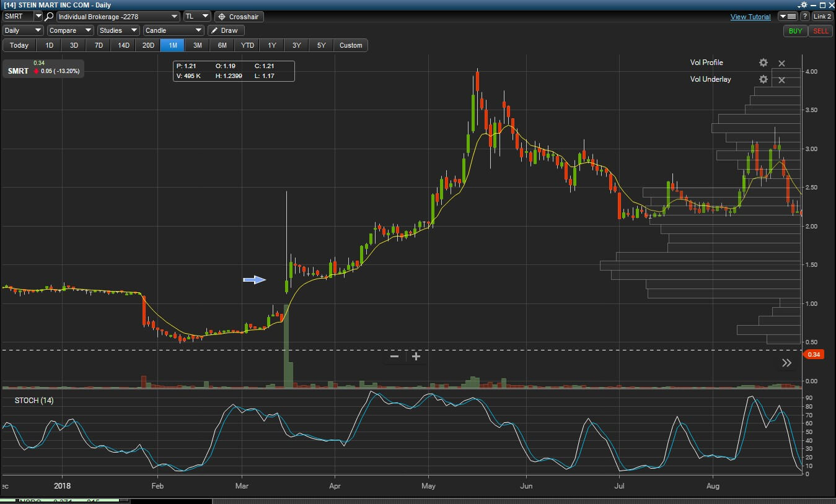The image size is (836, 504).
Task: Remove the Vol Profile study
Action: click(x=781, y=63)
